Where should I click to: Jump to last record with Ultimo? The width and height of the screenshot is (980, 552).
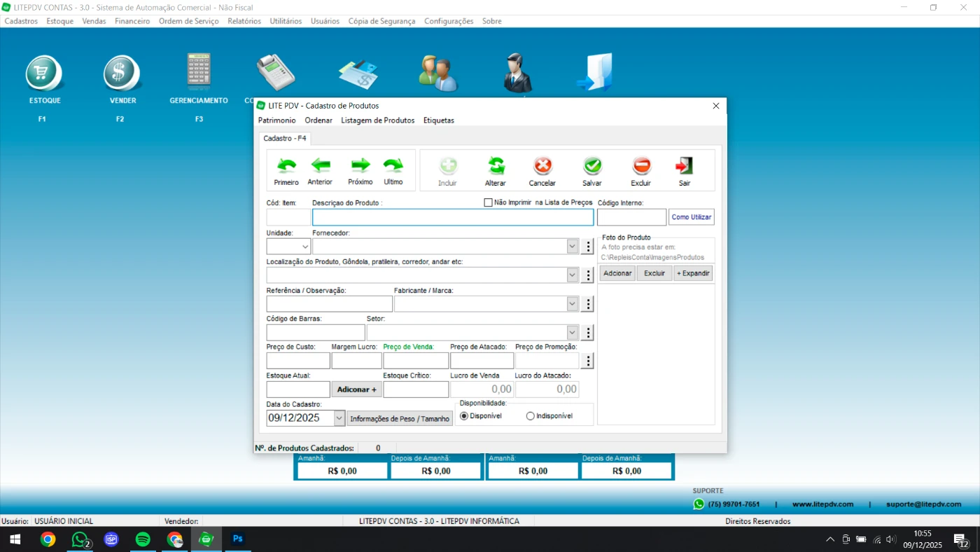pyautogui.click(x=393, y=166)
